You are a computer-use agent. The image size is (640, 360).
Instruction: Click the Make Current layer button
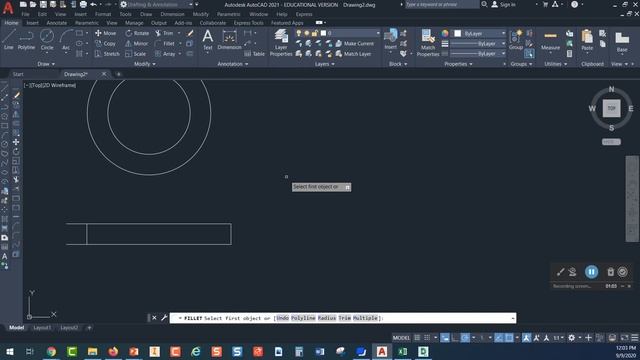click(x=354, y=43)
